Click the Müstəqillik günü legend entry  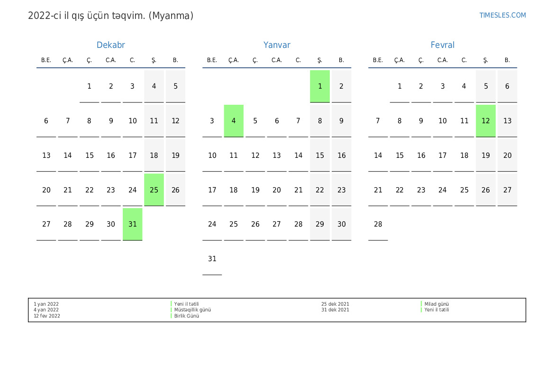pos(192,310)
